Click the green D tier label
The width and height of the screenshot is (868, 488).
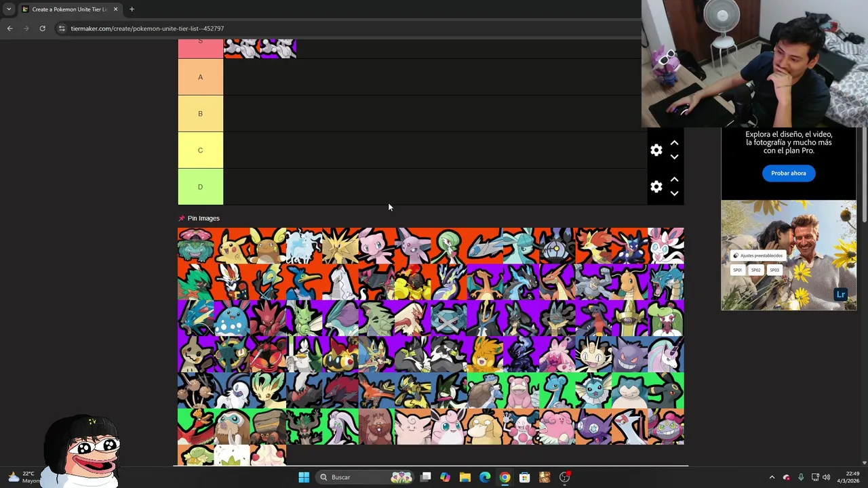pos(200,187)
